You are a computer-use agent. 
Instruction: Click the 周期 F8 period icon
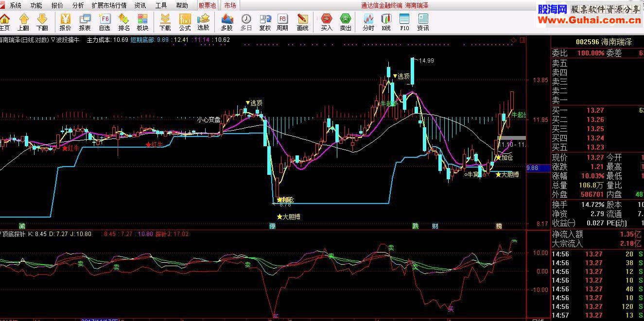[282, 22]
